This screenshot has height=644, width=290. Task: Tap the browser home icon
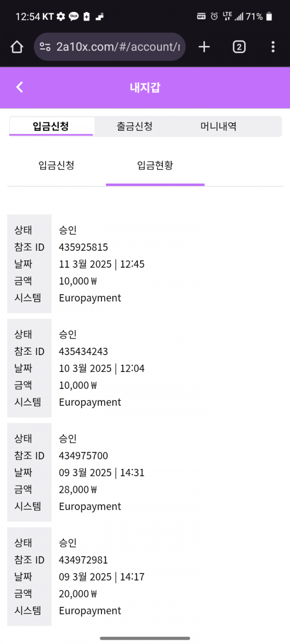pyautogui.click(x=17, y=47)
